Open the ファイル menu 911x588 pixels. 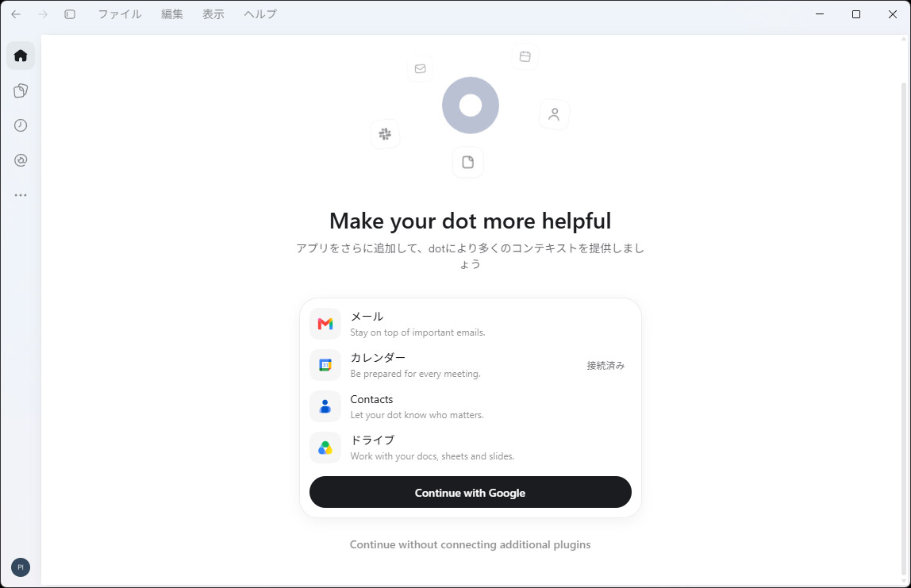(x=120, y=14)
